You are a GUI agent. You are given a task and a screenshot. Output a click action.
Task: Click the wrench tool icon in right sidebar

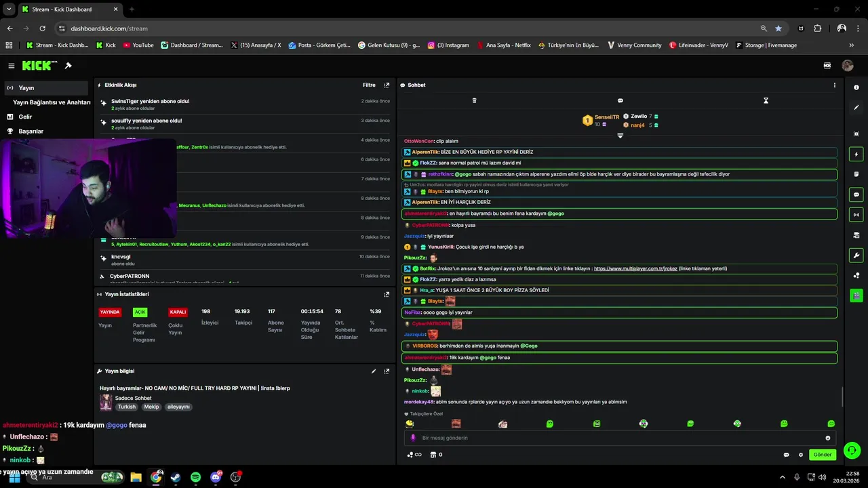(856, 256)
